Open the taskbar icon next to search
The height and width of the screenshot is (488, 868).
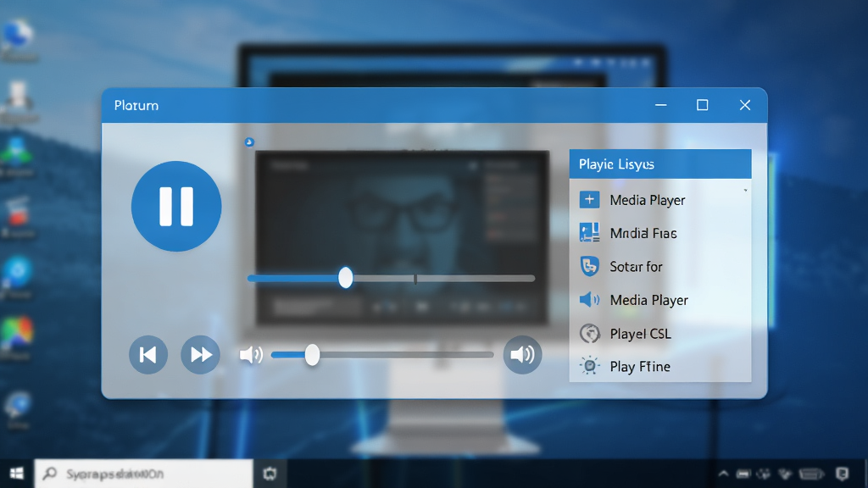pos(270,474)
